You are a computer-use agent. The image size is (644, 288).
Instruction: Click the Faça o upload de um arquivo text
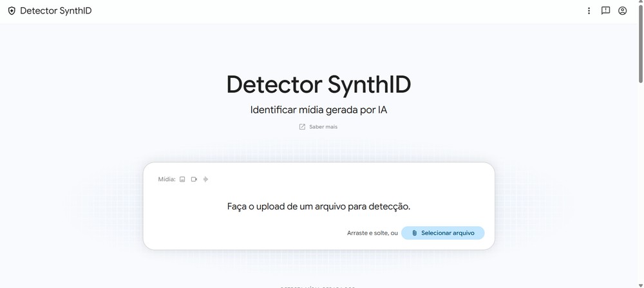[319, 206]
